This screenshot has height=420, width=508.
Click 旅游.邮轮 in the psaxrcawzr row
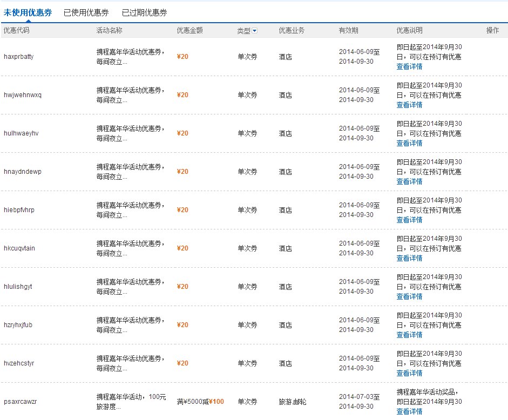[x=293, y=402]
